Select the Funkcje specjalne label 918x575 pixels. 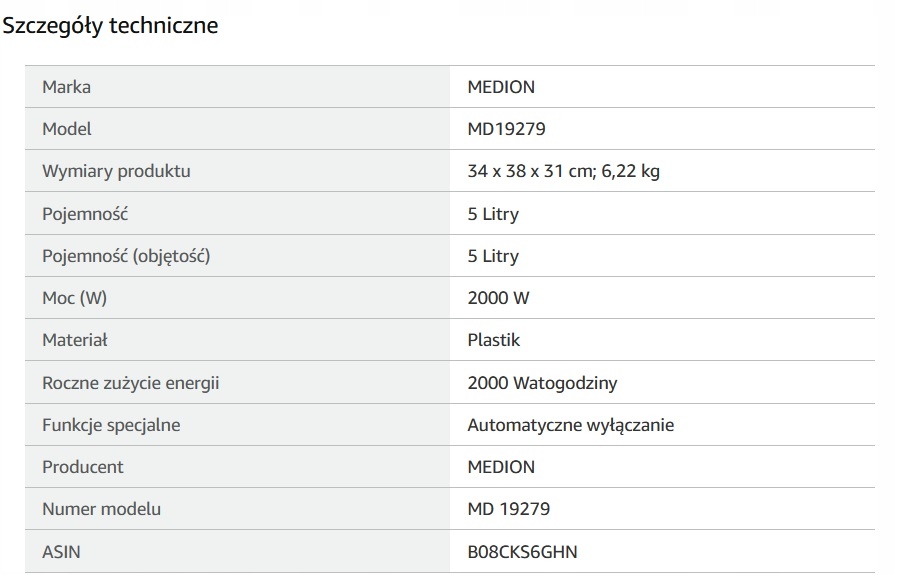pos(111,425)
